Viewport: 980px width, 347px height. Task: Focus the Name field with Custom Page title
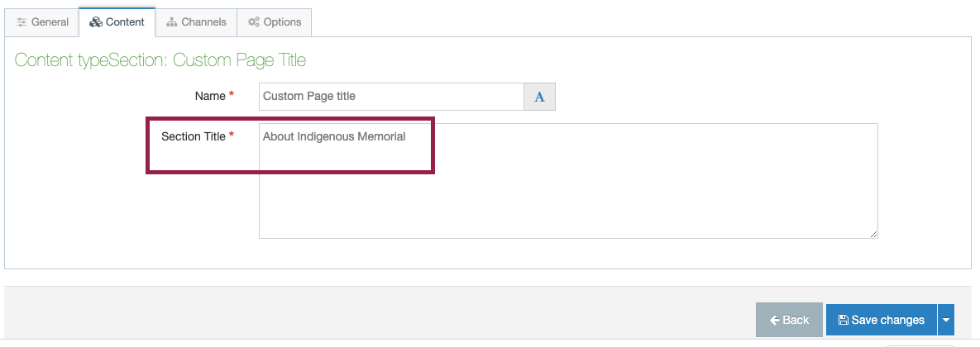click(x=391, y=97)
